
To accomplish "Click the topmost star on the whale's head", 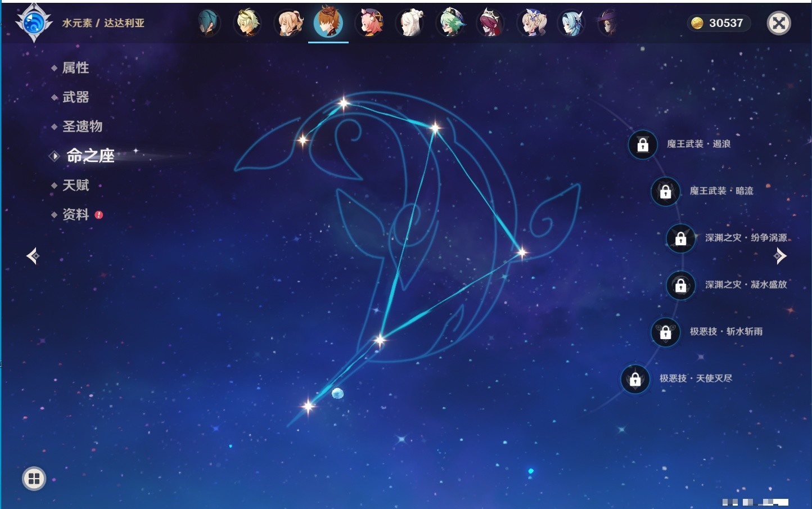I will (343, 103).
